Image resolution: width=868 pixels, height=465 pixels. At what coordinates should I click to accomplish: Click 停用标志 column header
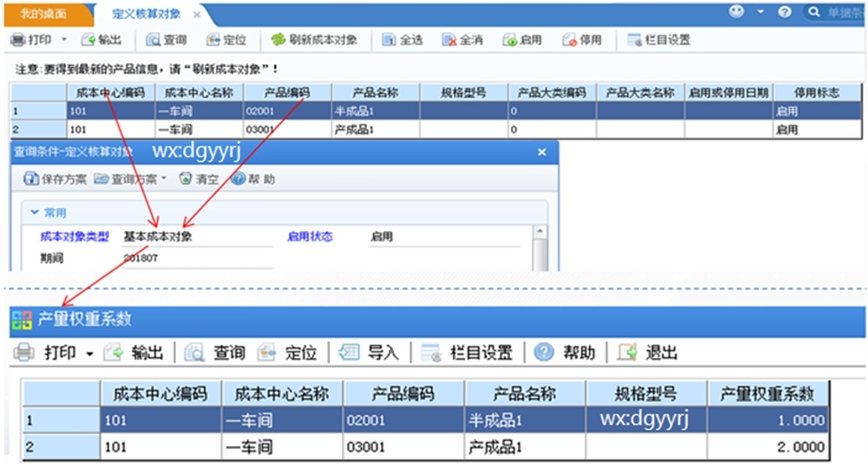point(817,93)
